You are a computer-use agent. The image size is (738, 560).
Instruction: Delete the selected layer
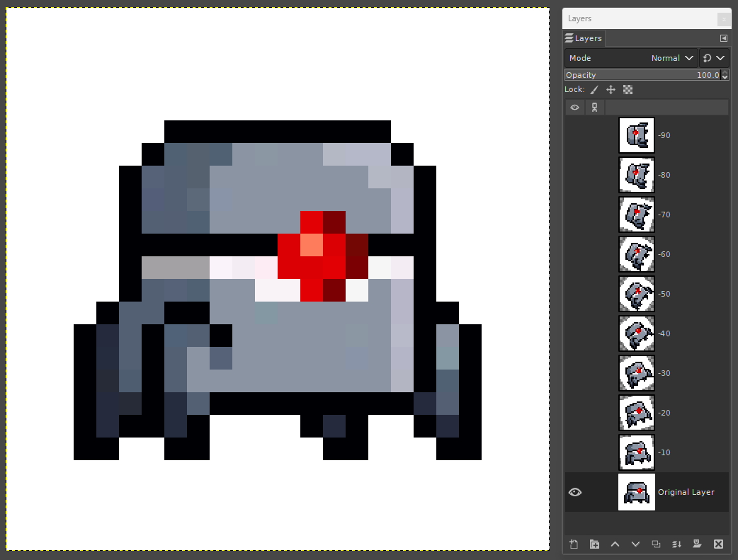point(718,544)
